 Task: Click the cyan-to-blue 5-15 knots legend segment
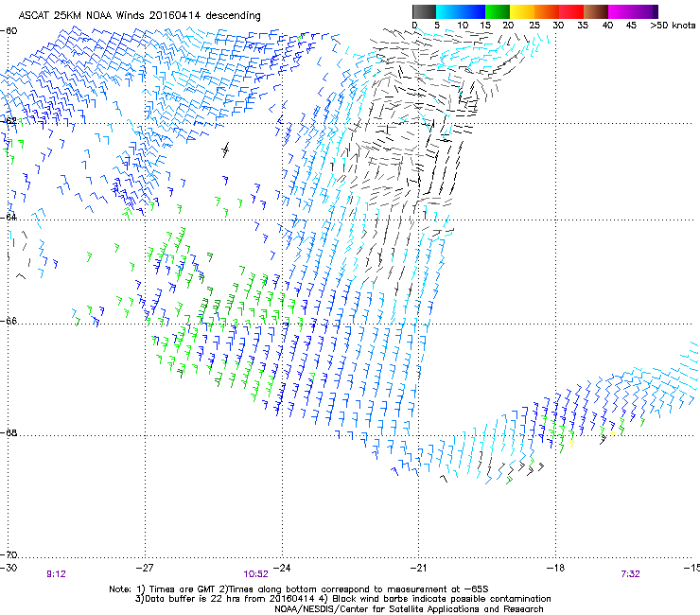[461, 11]
